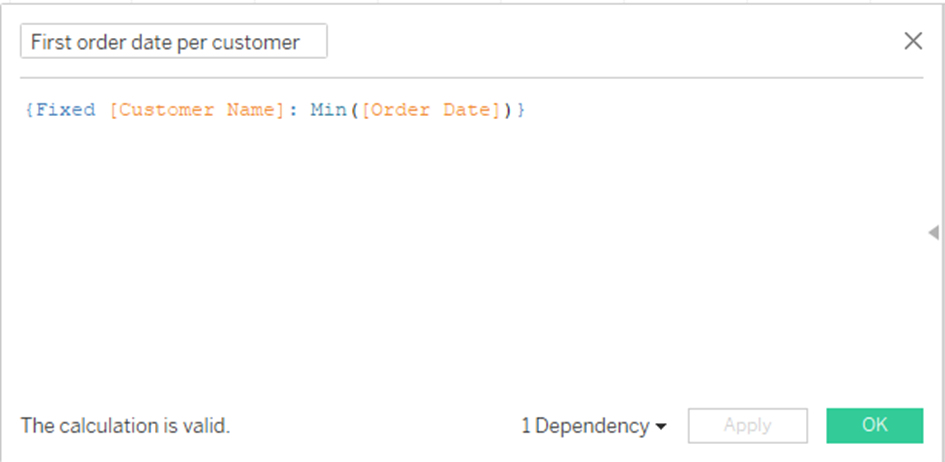945x462 pixels.
Task: Click the OK button
Action: click(x=874, y=425)
